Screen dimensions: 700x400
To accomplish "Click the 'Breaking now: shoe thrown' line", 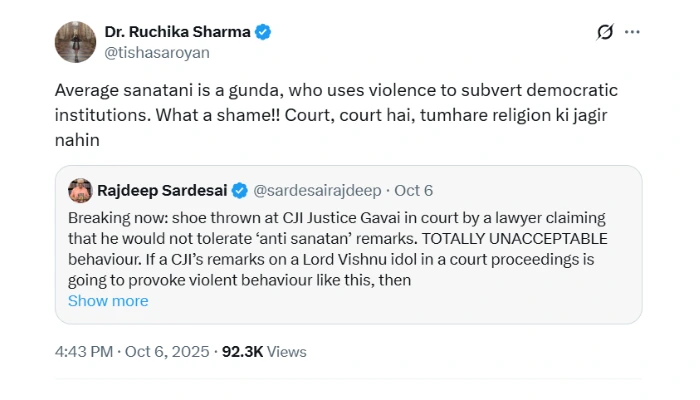I will point(337,218).
